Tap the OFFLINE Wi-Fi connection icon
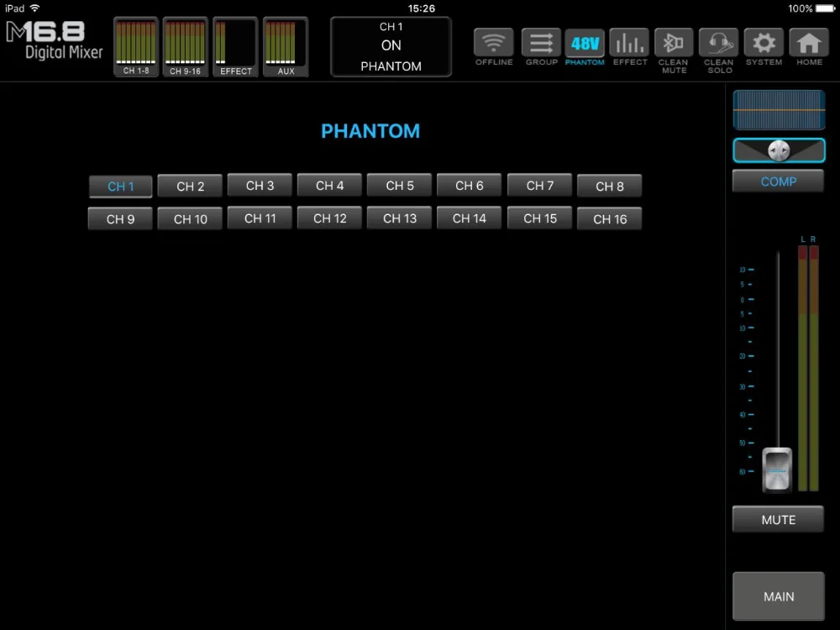Viewport: 840px width, 630px height. (493, 43)
